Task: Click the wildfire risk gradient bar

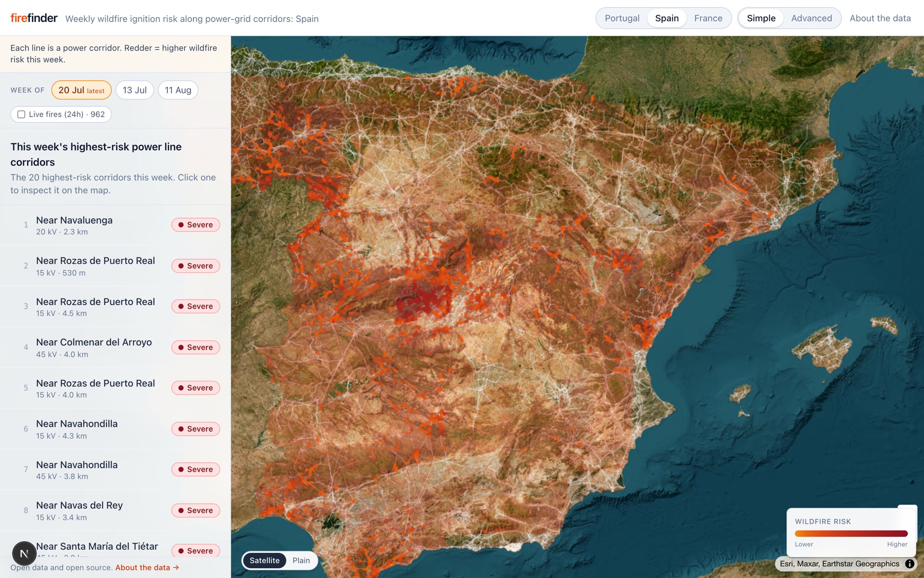Action: click(851, 533)
